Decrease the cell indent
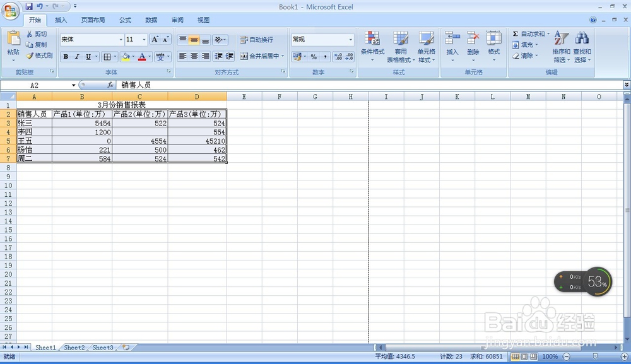 [x=218, y=56]
